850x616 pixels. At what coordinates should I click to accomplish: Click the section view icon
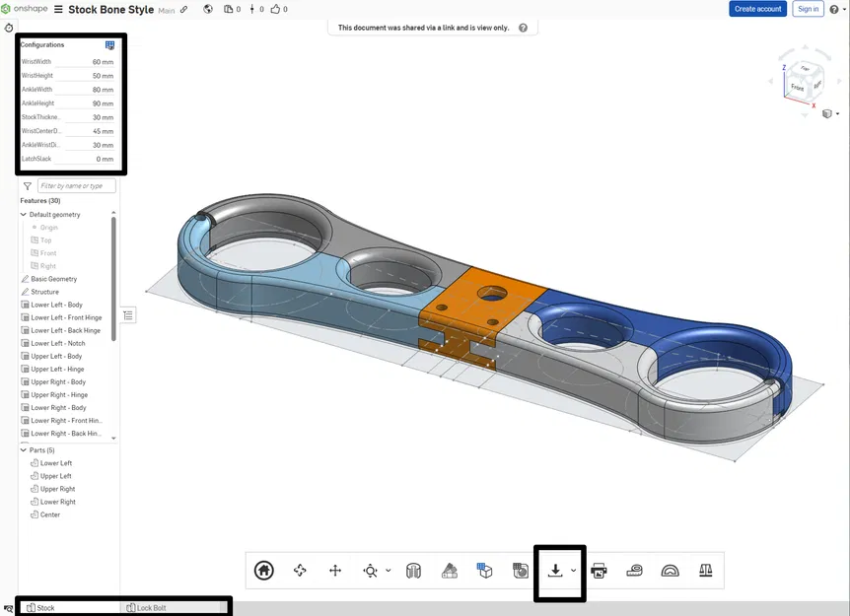(413, 571)
